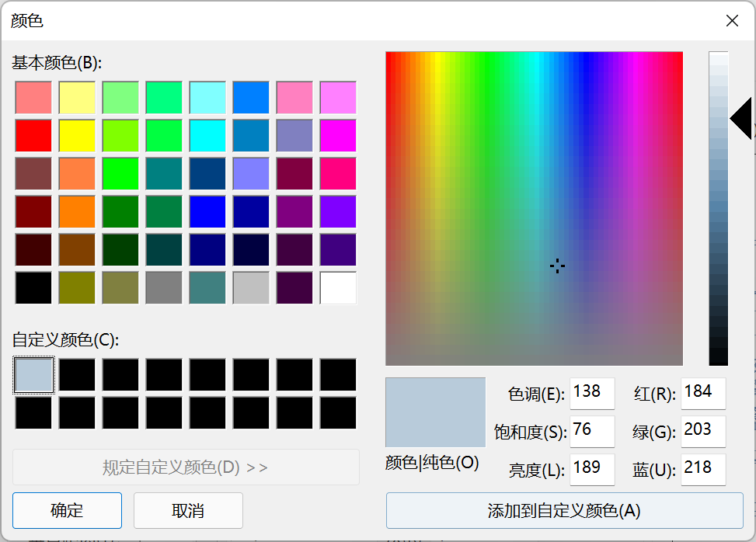The width and height of the screenshot is (756, 542).
Task: Click the crosshair in the color spectrum
Action: [x=557, y=266]
